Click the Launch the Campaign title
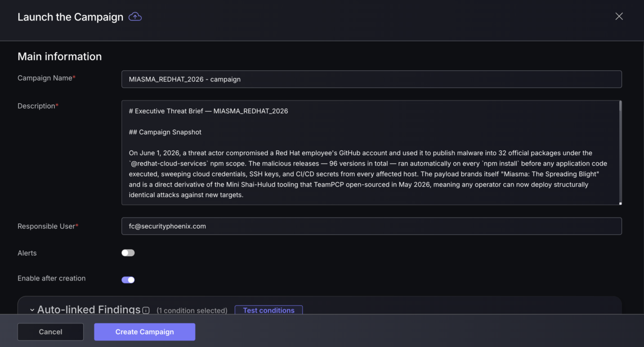Image resolution: width=644 pixels, height=347 pixels. coord(70,17)
